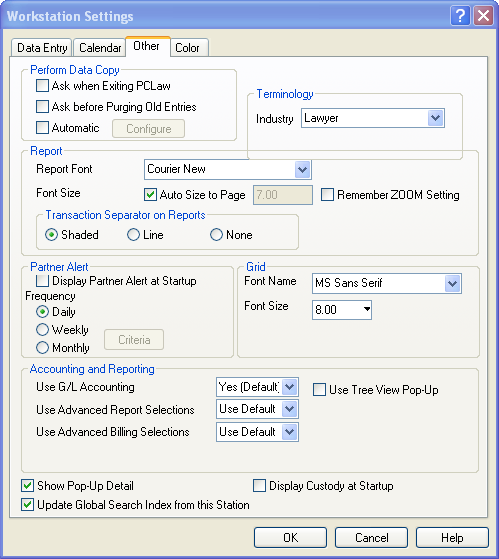Click the title bar help question-mark icon

pyautogui.click(x=460, y=16)
